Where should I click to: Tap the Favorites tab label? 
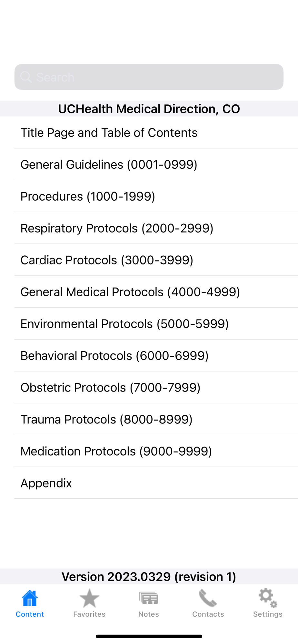(89, 614)
